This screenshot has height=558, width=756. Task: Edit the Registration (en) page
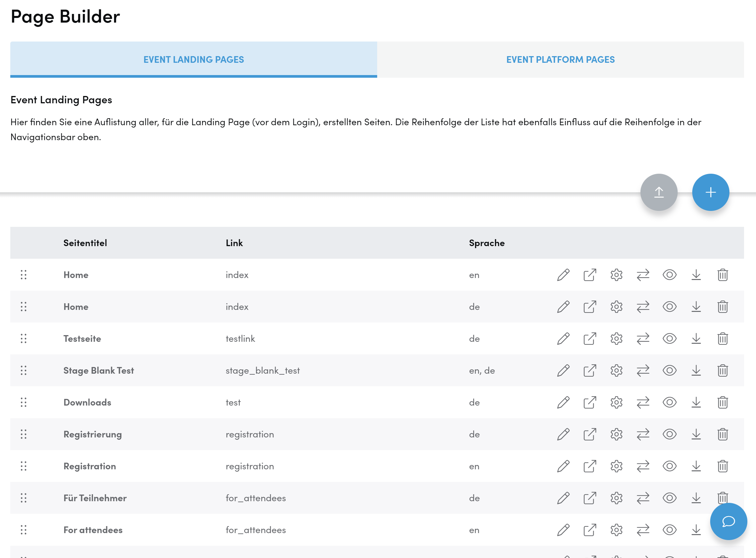click(563, 466)
